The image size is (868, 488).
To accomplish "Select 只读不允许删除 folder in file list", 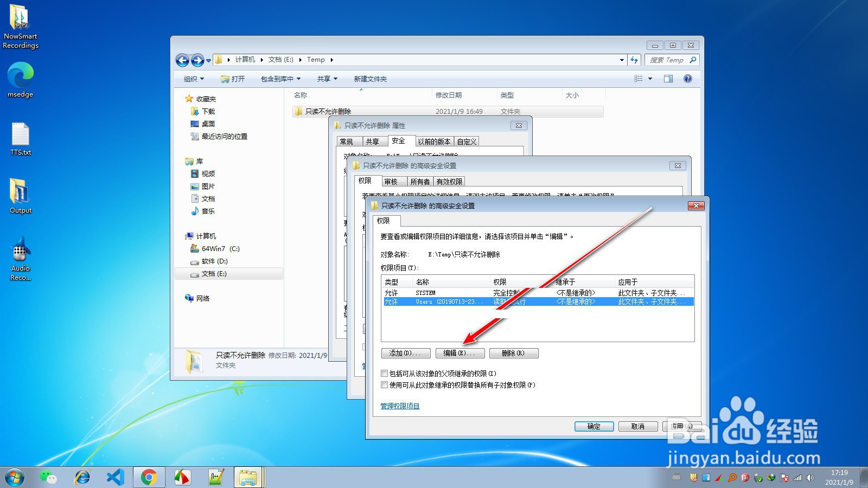I will (448, 111).
